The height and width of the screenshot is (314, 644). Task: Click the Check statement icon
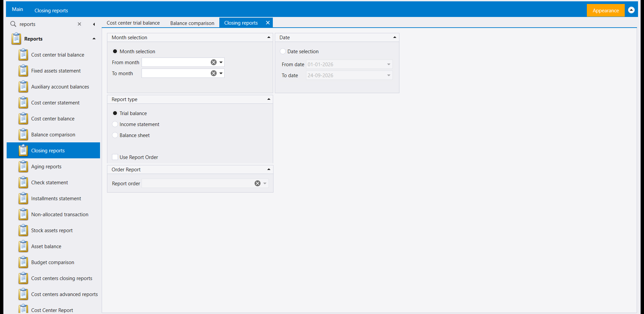[23, 182]
